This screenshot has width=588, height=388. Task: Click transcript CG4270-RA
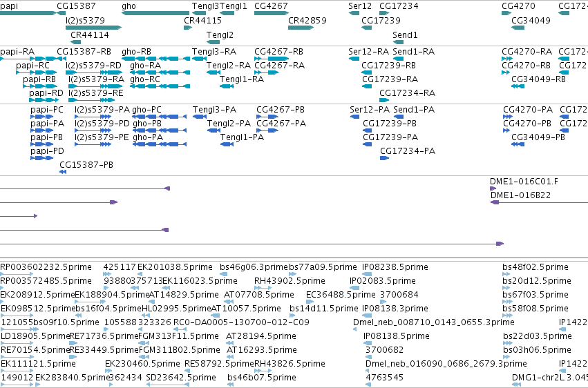(507, 59)
